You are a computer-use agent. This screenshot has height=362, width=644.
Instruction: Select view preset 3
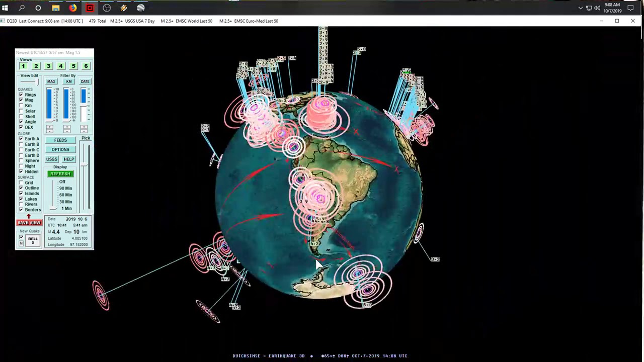click(48, 66)
